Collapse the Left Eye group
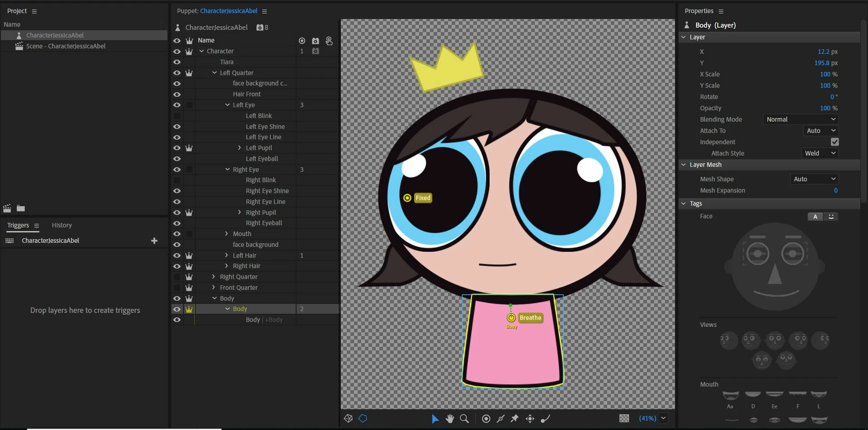The height and width of the screenshot is (430, 868). point(227,105)
